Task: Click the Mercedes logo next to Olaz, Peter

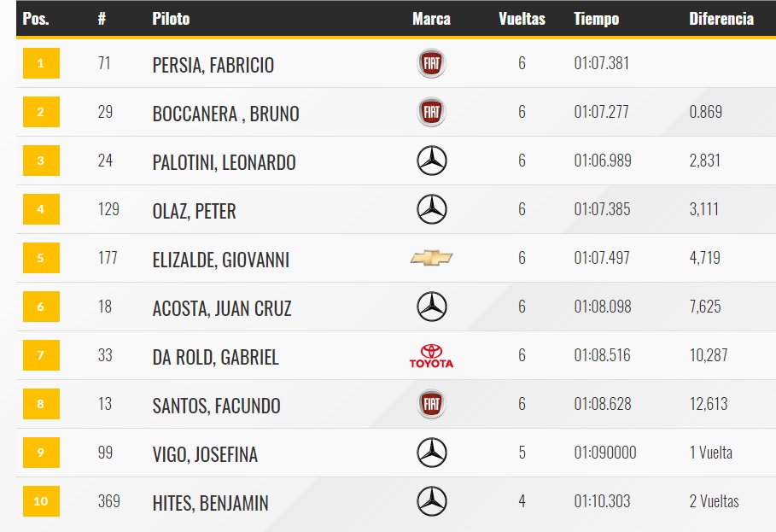Action: (x=432, y=209)
